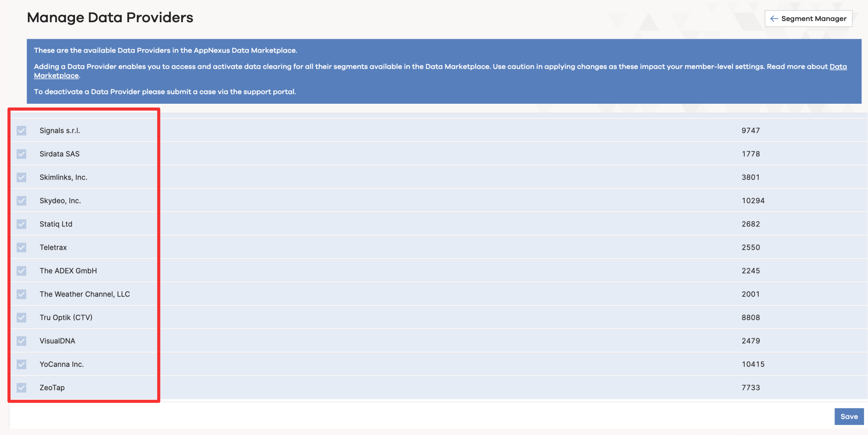Click the ID value 2550

(751, 247)
